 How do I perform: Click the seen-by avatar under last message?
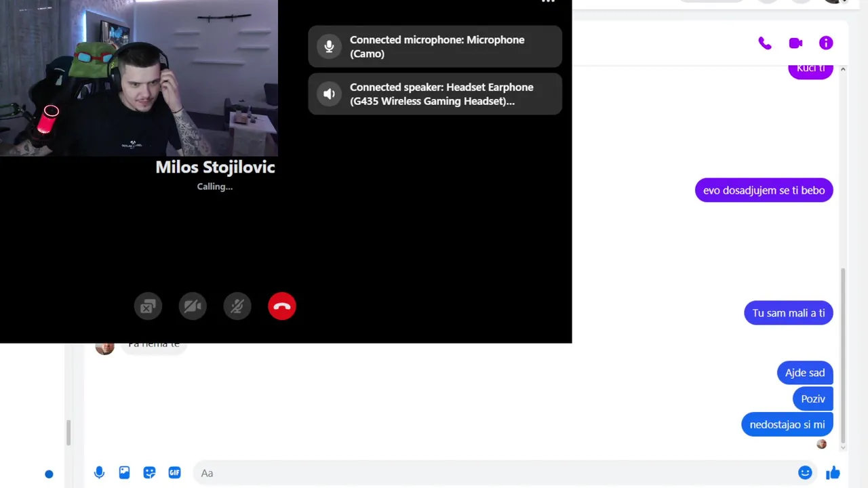(822, 445)
